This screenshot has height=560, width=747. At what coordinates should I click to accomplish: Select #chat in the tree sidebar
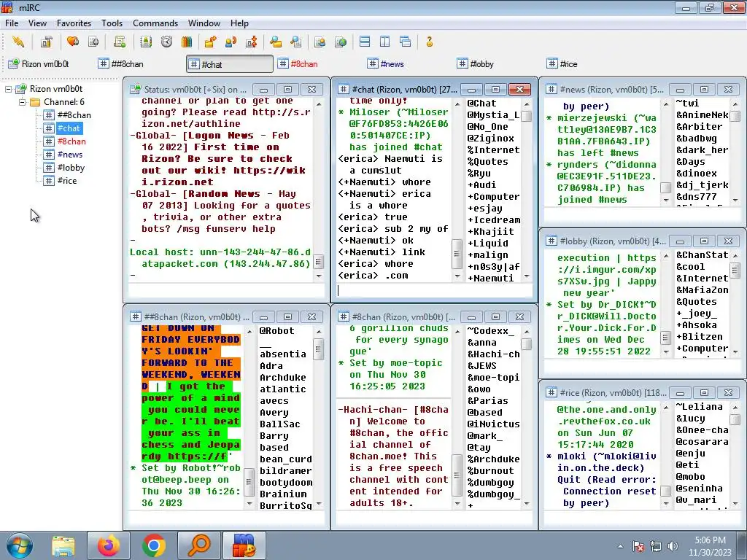pyautogui.click(x=69, y=128)
